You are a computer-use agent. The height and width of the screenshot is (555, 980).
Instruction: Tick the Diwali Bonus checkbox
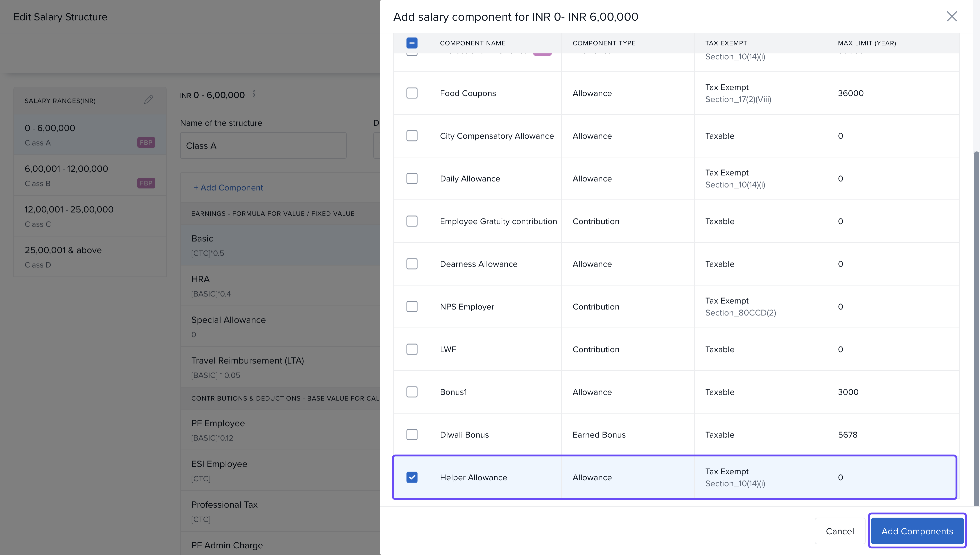coord(412,435)
